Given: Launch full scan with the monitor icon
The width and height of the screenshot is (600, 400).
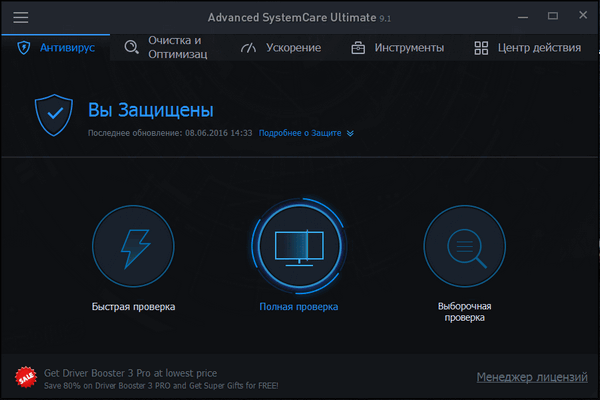Looking at the screenshot, I should [299, 248].
